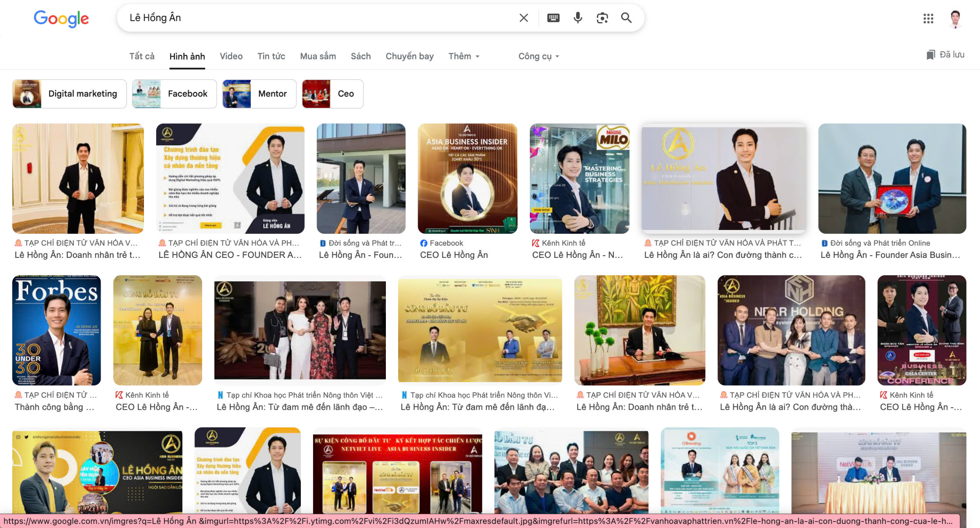
Task: Filter results by Mentor chip
Action: click(259, 94)
